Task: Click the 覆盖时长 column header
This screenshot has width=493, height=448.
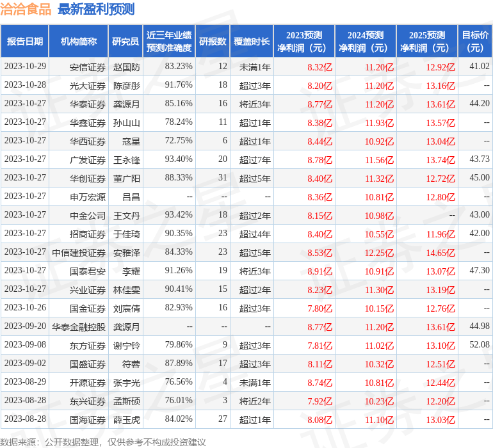Action: tap(252, 41)
